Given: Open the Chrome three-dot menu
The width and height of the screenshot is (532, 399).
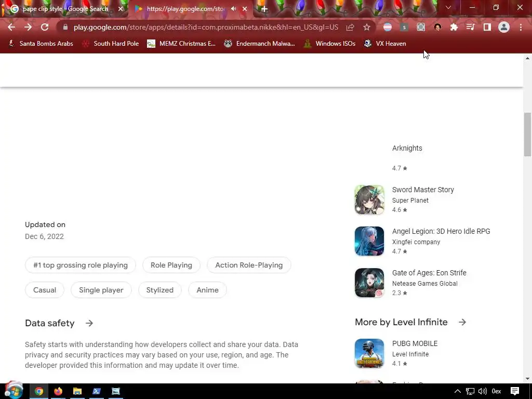Looking at the screenshot, I should point(521,27).
